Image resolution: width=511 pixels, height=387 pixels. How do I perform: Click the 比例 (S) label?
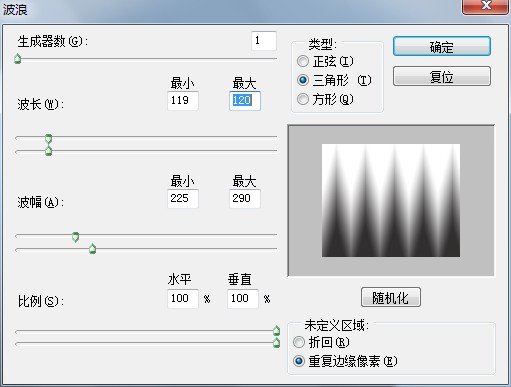pos(40,301)
